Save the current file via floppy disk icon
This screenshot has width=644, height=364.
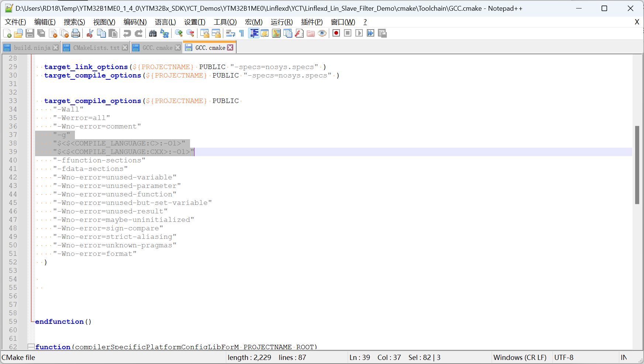(x=30, y=34)
